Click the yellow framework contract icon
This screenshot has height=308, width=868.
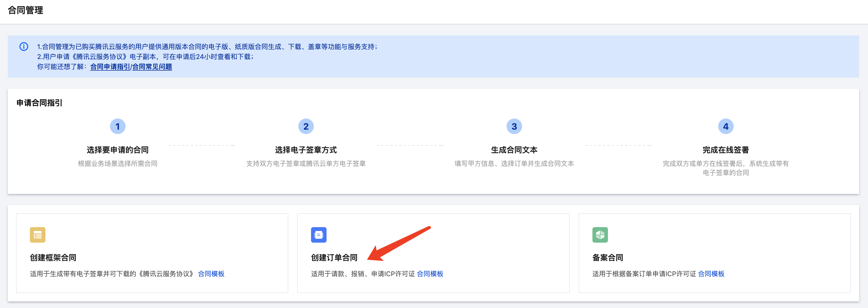coord(37,235)
